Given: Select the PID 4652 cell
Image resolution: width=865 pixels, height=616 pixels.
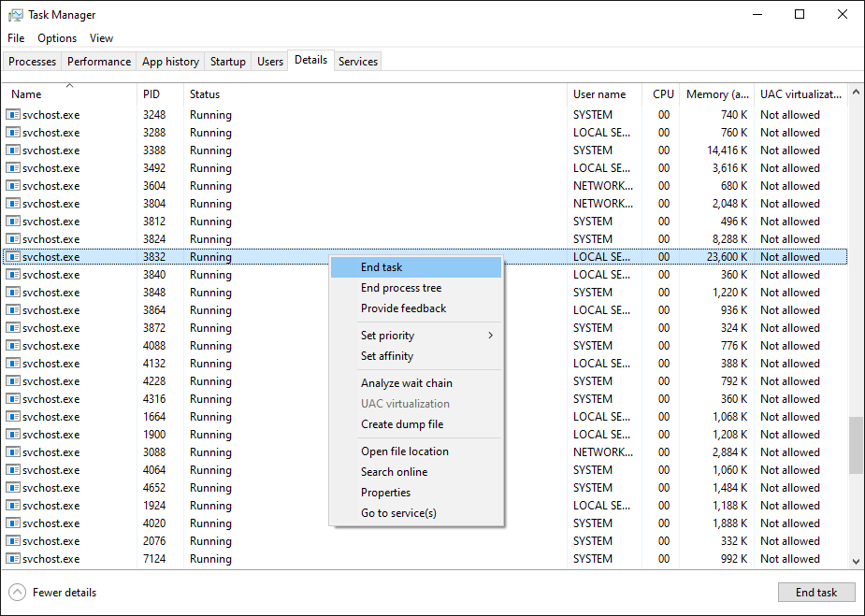Looking at the screenshot, I should tap(154, 488).
